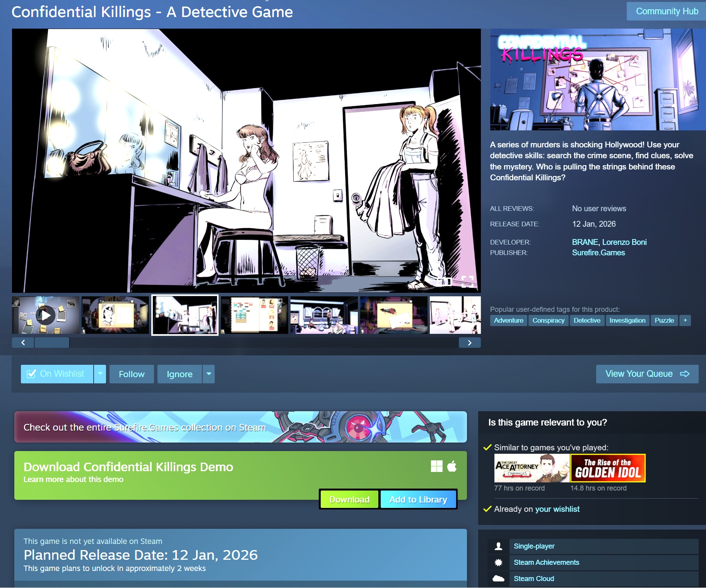Select the last partially visible thumbnail

point(455,315)
